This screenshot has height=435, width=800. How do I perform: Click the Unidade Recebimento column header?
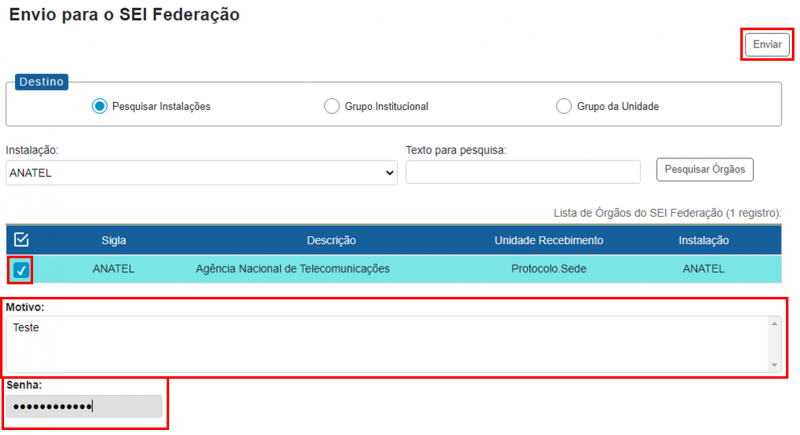[x=549, y=241]
